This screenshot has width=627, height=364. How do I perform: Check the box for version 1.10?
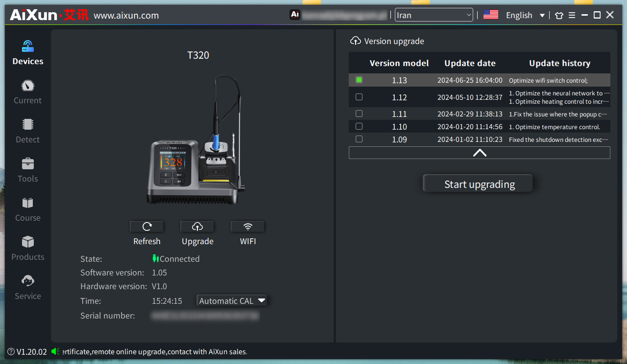[x=359, y=126]
